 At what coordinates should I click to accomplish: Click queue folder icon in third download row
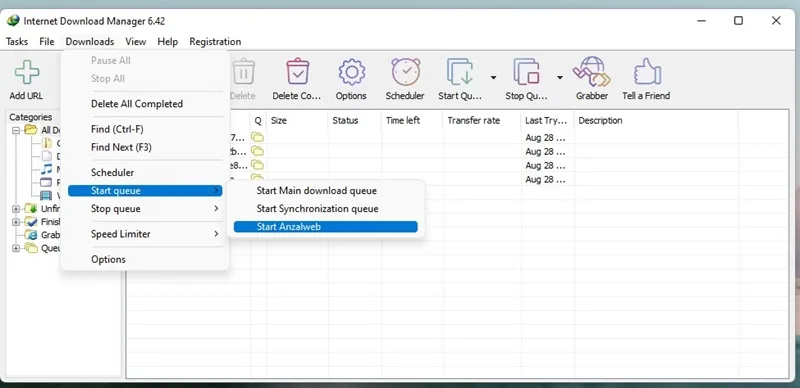[257, 165]
